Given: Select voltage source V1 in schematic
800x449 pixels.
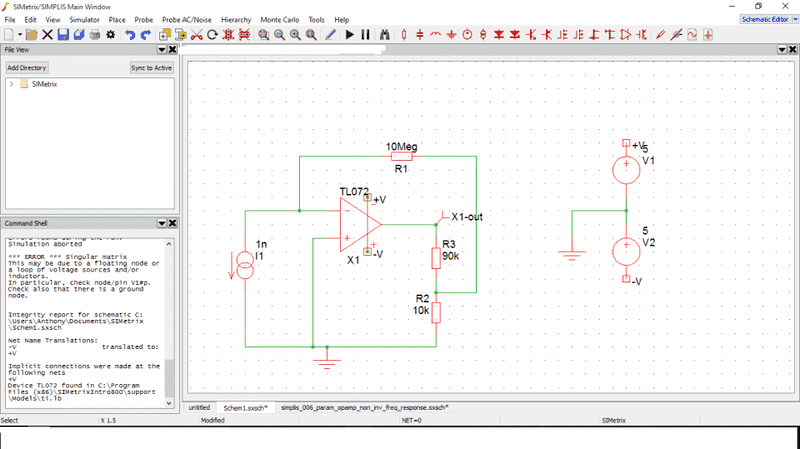Looking at the screenshot, I should click(x=626, y=170).
